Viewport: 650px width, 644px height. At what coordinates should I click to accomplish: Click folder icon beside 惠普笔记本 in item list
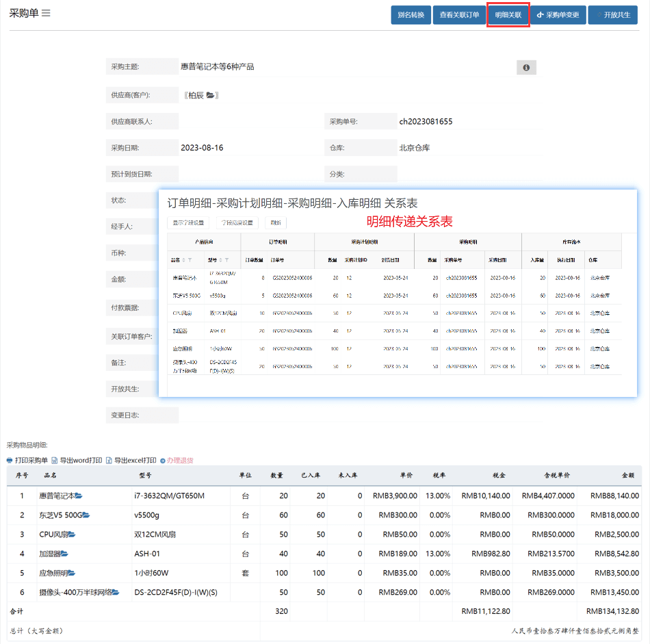pos(79,495)
